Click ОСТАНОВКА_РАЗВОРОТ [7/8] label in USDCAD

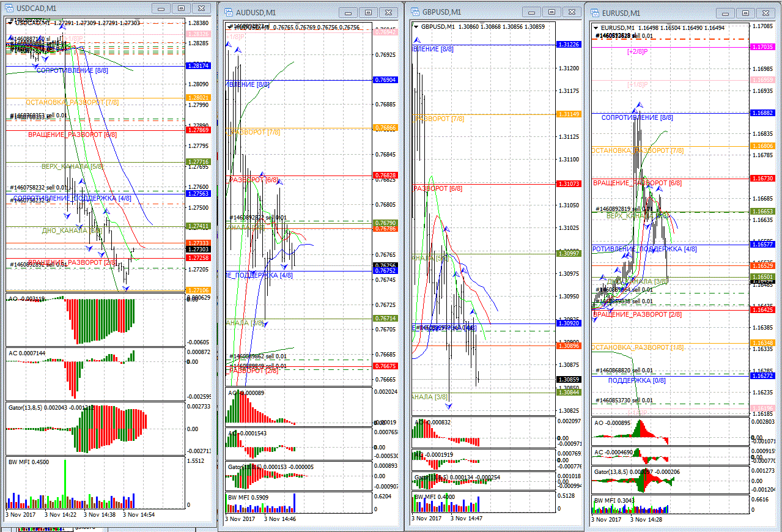pos(72,102)
